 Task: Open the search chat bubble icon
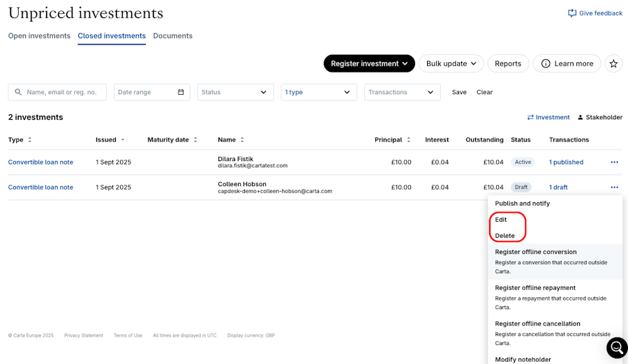coord(617,347)
